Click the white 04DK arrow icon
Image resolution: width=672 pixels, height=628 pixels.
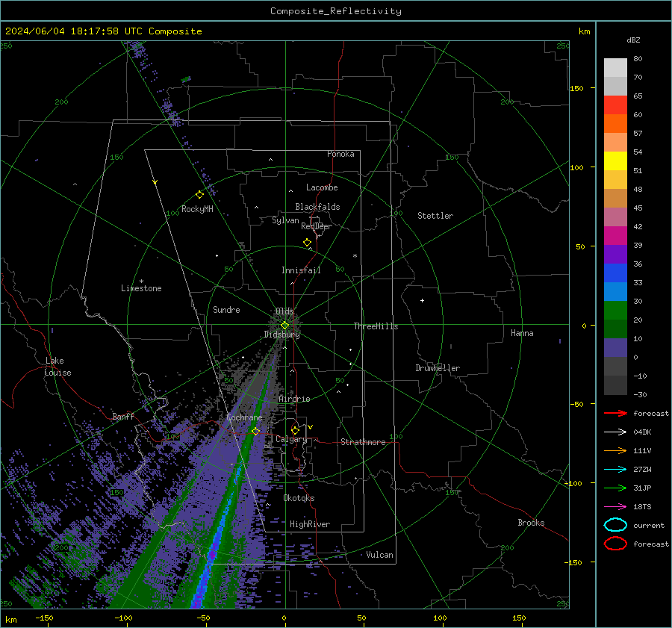click(615, 432)
